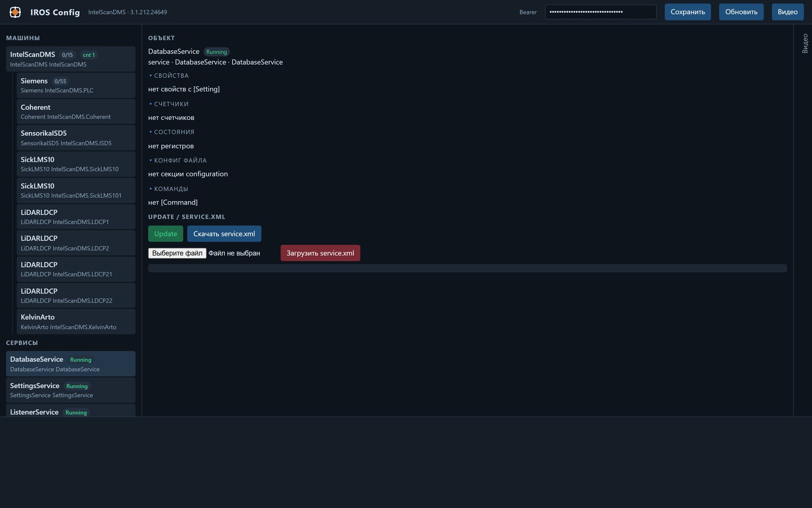Click the upload progress bar
This screenshot has width=812, height=508.
coord(467,268)
